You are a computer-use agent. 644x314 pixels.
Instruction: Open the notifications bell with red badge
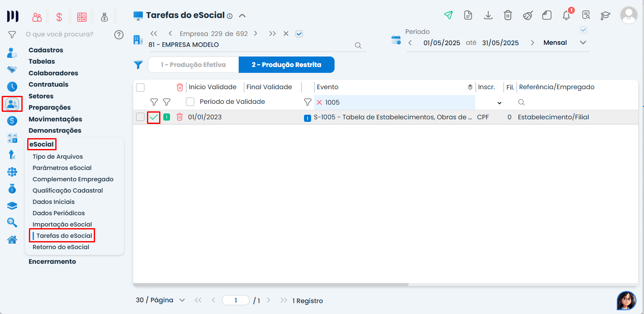click(567, 15)
